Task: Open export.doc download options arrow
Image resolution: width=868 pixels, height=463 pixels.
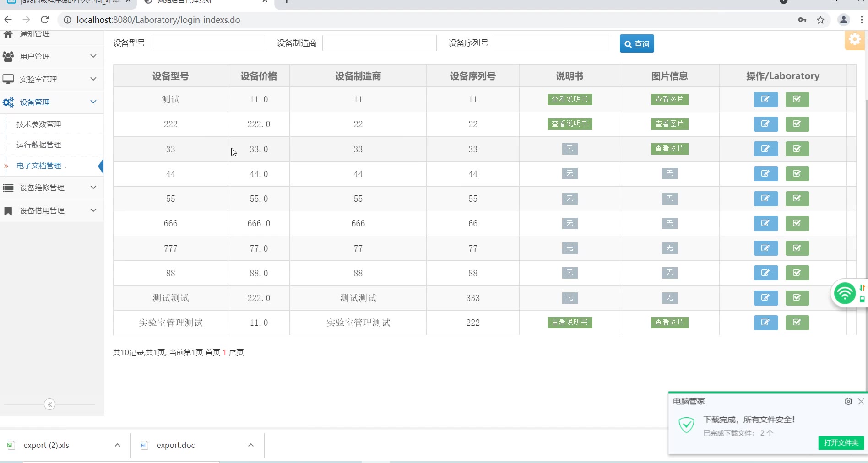Action: (x=251, y=445)
